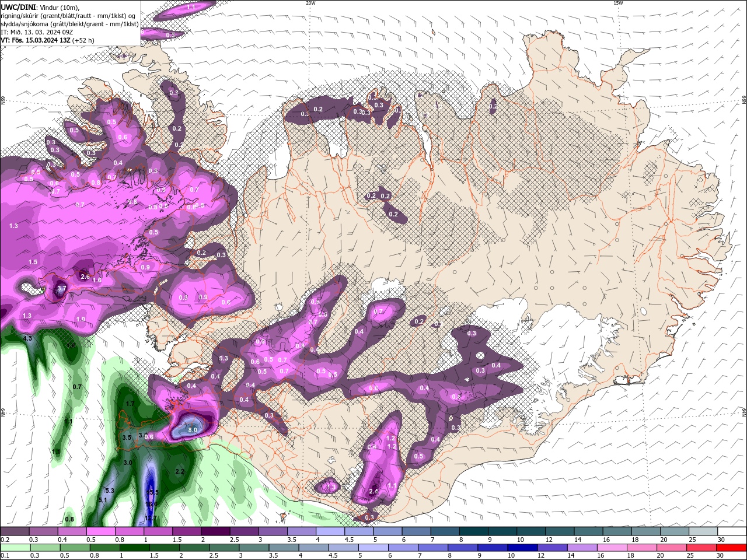Click the 3.0 rain value on the map

(128, 463)
